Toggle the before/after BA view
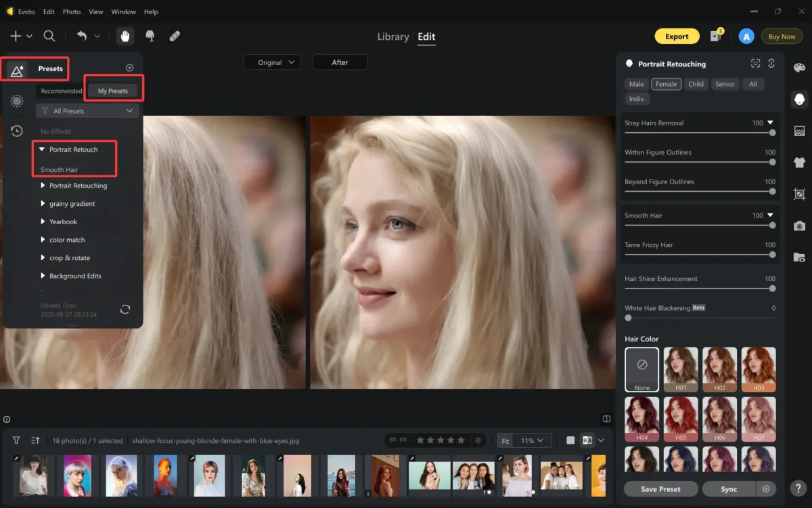This screenshot has width=812, height=508. pos(587,440)
